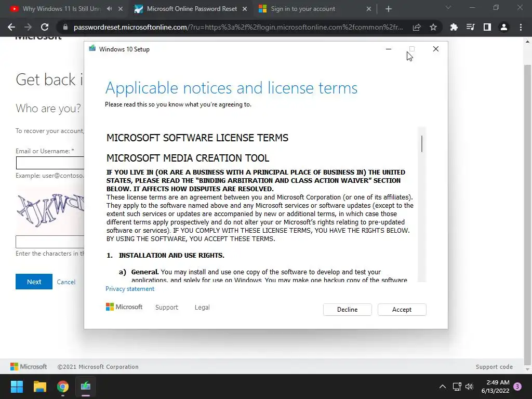The height and width of the screenshot is (399, 532).
Task: Share this page from address bar
Action: (417, 27)
